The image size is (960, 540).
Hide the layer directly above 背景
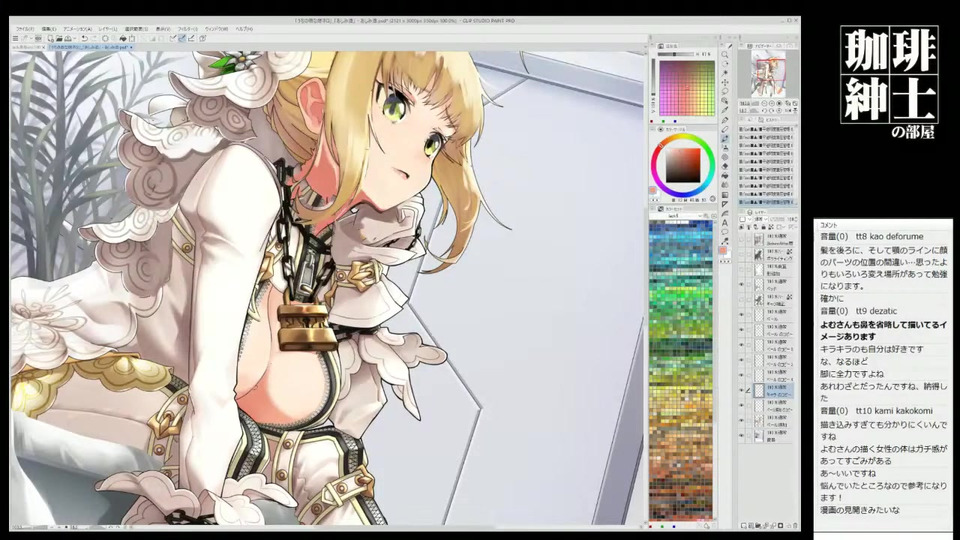click(x=741, y=419)
